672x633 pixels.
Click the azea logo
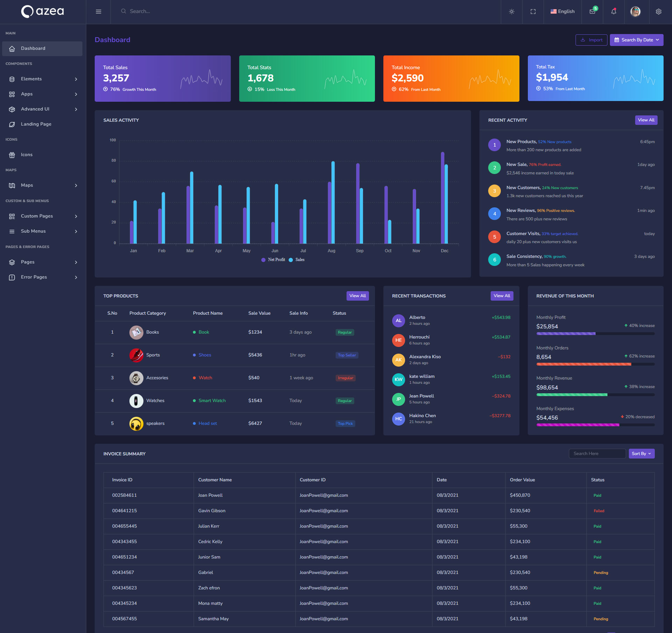click(x=43, y=11)
